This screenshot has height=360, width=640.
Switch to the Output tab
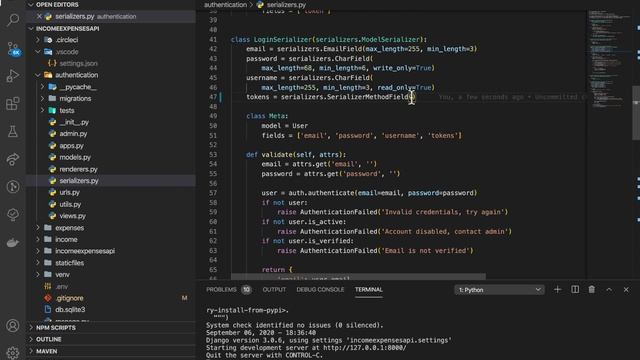(x=274, y=289)
